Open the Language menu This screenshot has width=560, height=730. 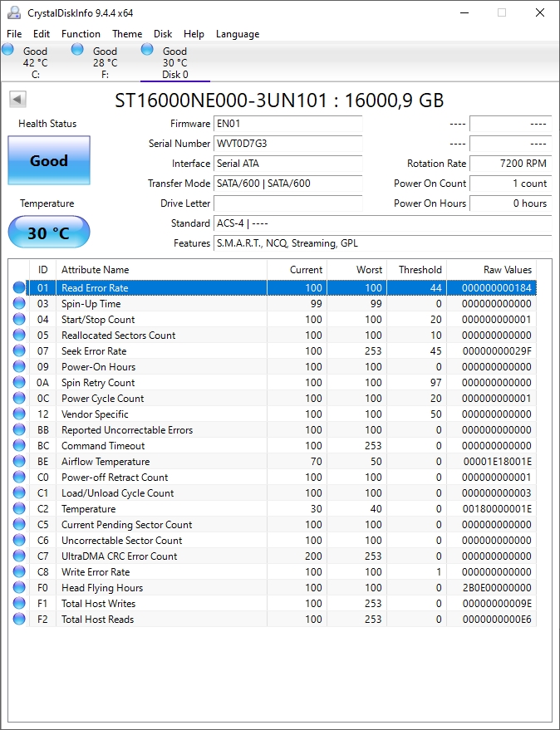click(238, 34)
